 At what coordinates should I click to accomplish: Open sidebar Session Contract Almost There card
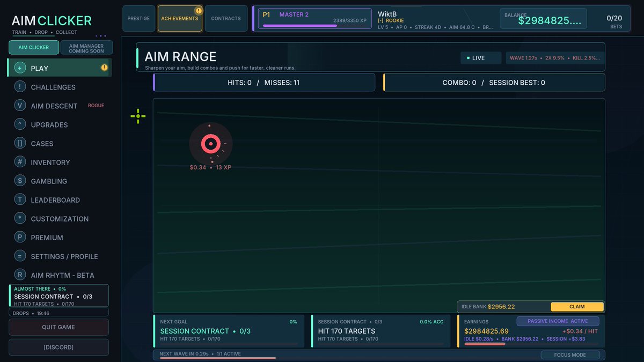coord(59,296)
